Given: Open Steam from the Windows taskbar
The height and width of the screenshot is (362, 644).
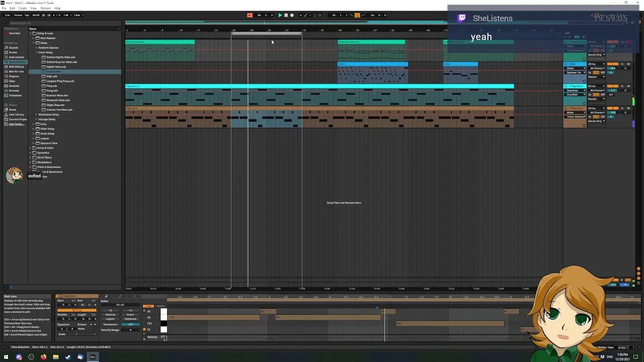Looking at the screenshot, I should pyautogui.click(x=68, y=357).
